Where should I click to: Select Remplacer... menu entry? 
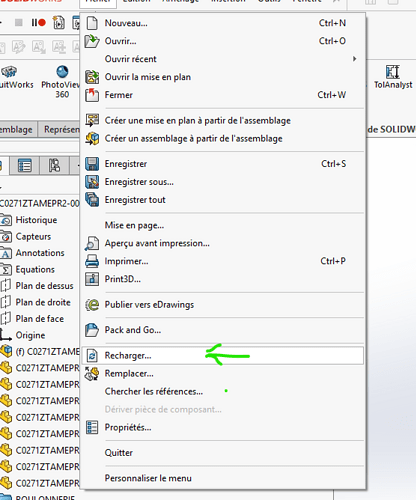(x=222, y=374)
